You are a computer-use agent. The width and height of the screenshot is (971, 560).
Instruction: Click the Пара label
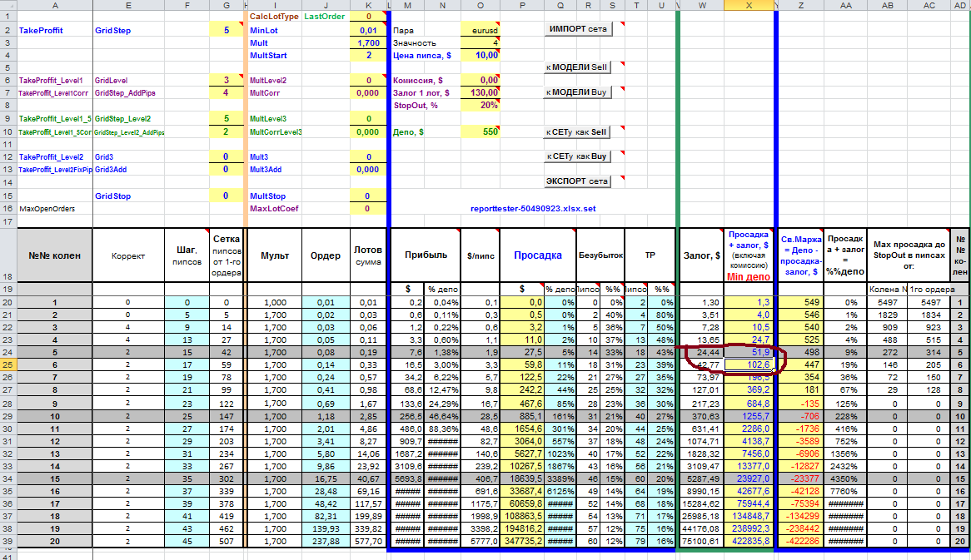[403, 30]
